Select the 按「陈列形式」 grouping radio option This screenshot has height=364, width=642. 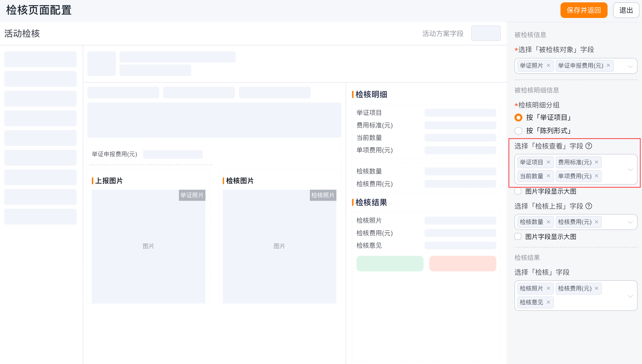(519, 131)
